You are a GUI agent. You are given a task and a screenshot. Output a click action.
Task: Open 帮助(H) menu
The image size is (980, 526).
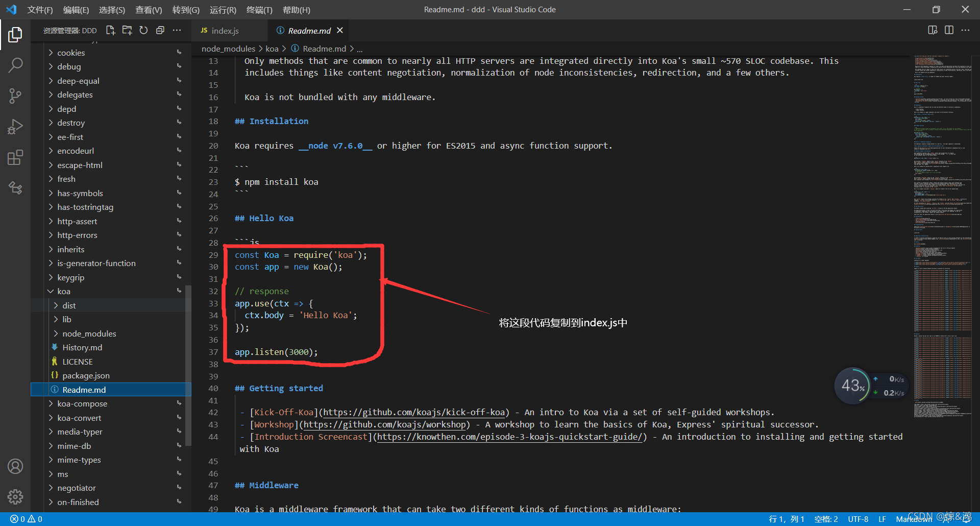click(296, 10)
